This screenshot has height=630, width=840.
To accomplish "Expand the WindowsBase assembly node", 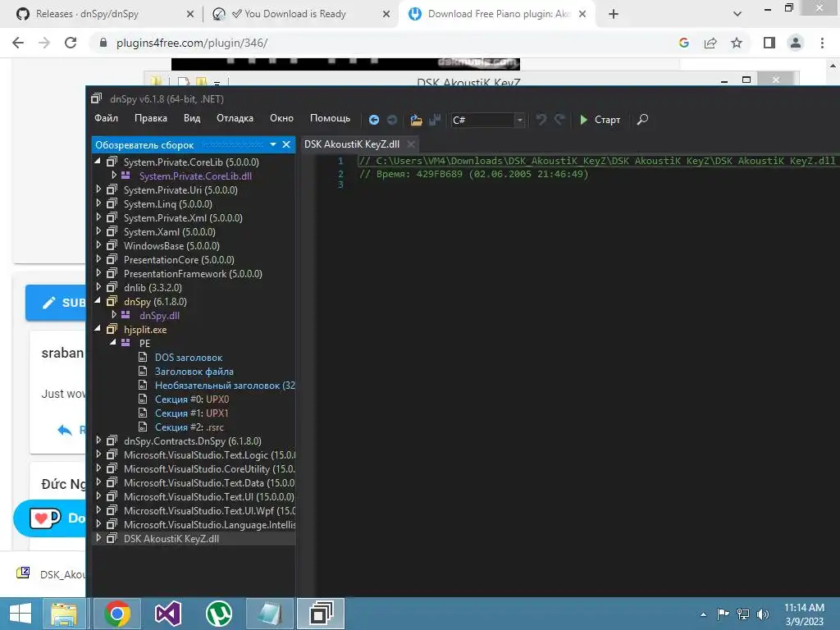I will tap(98, 244).
